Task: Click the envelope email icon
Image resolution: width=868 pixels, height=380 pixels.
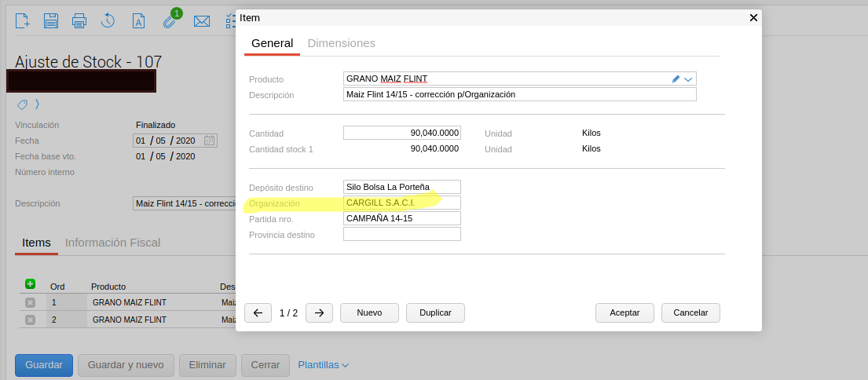Action: point(202,21)
